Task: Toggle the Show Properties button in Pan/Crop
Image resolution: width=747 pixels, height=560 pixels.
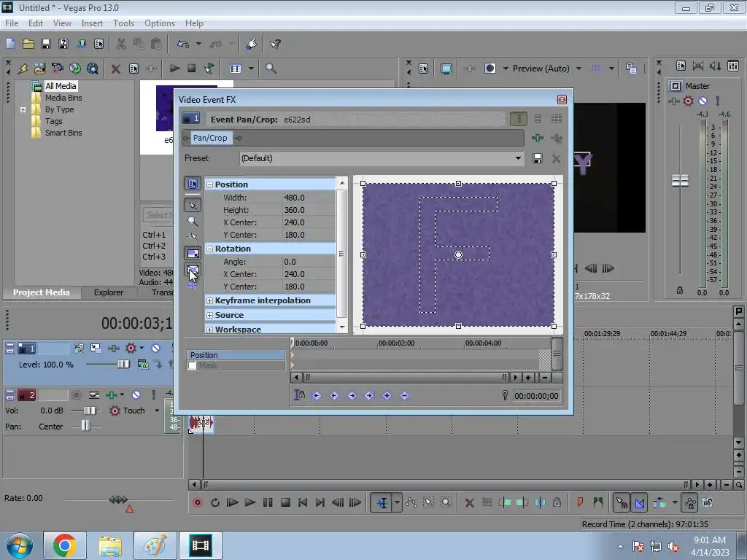Action: pos(193,184)
